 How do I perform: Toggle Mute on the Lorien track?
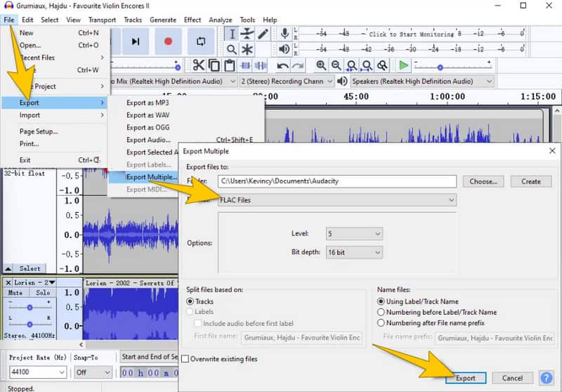pyautogui.click(x=15, y=293)
